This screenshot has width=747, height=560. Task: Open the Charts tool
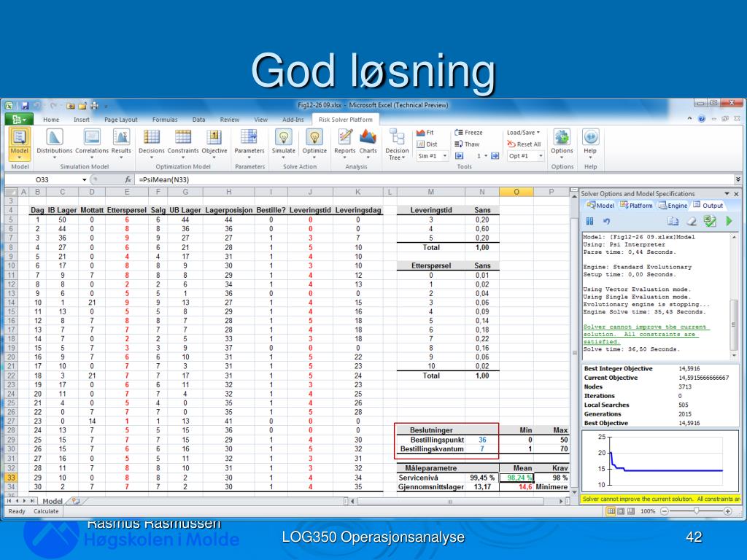pos(368,143)
